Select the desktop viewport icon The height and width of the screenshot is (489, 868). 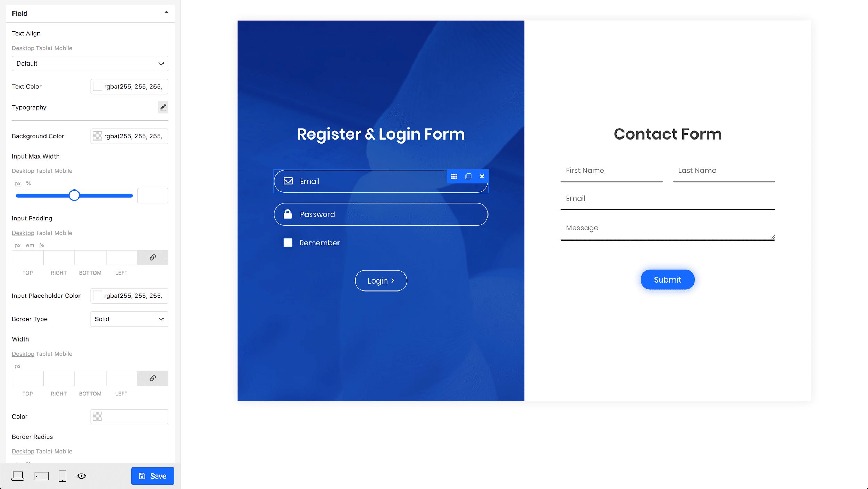[18, 476]
